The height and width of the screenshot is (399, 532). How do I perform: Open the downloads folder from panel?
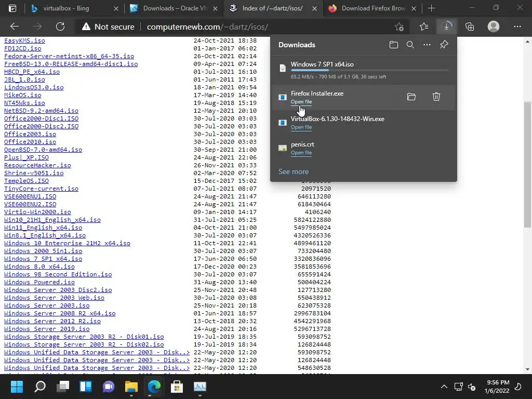[x=394, y=45]
